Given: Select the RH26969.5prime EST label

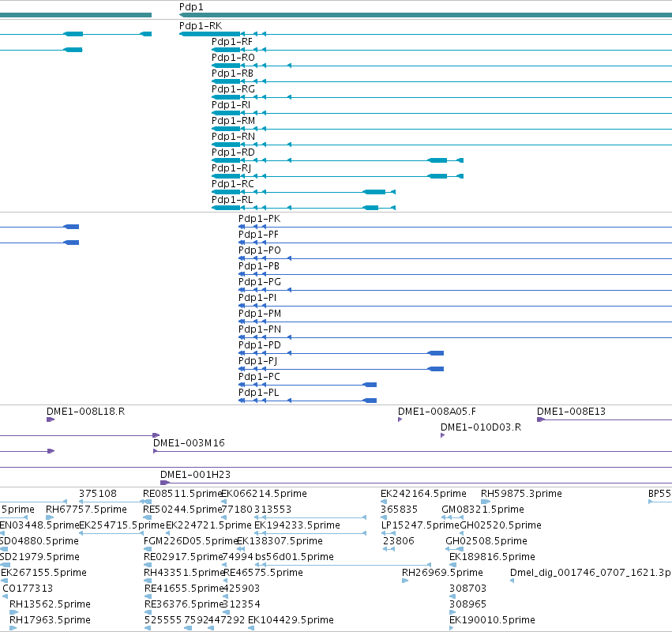Looking at the screenshot, I should pyautogui.click(x=442, y=573).
